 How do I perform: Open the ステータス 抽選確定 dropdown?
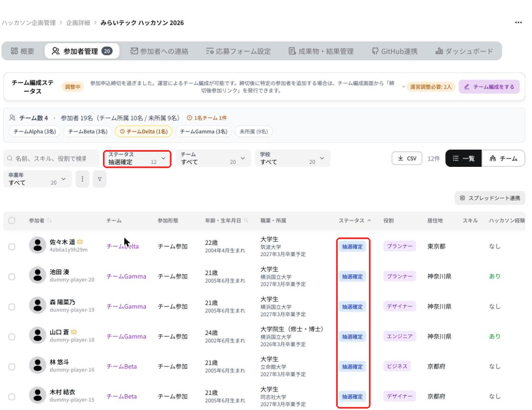tap(137, 158)
